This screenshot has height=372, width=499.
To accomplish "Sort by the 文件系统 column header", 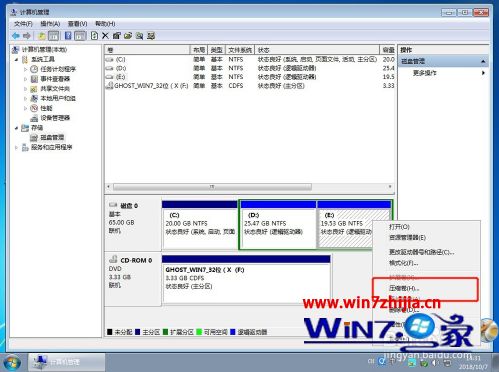I will 240,50.
